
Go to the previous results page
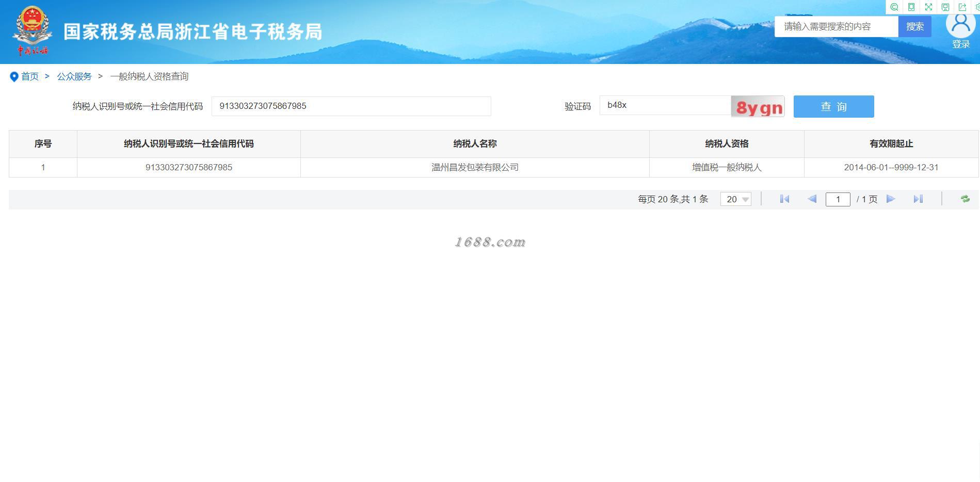pos(812,199)
